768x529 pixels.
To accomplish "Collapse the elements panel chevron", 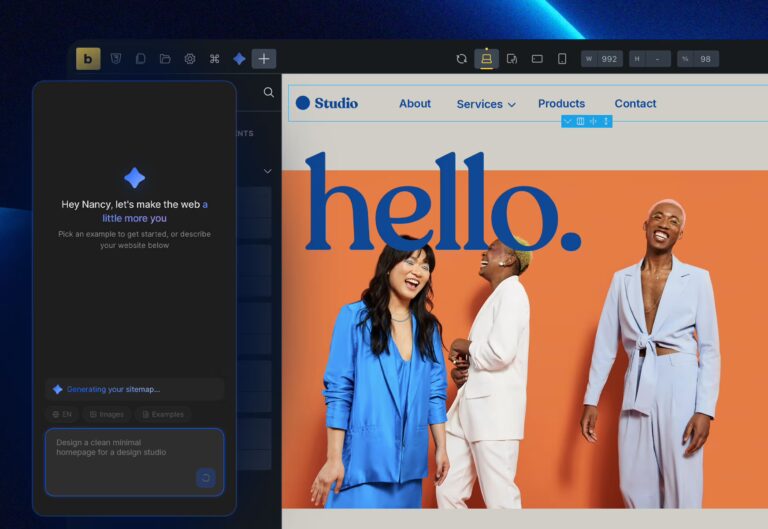I will (x=267, y=171).
